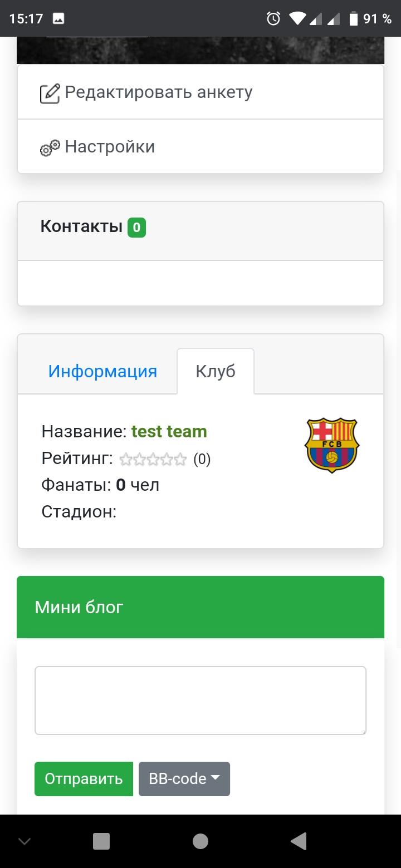Open Редактировать анкету

coord(159,92)
